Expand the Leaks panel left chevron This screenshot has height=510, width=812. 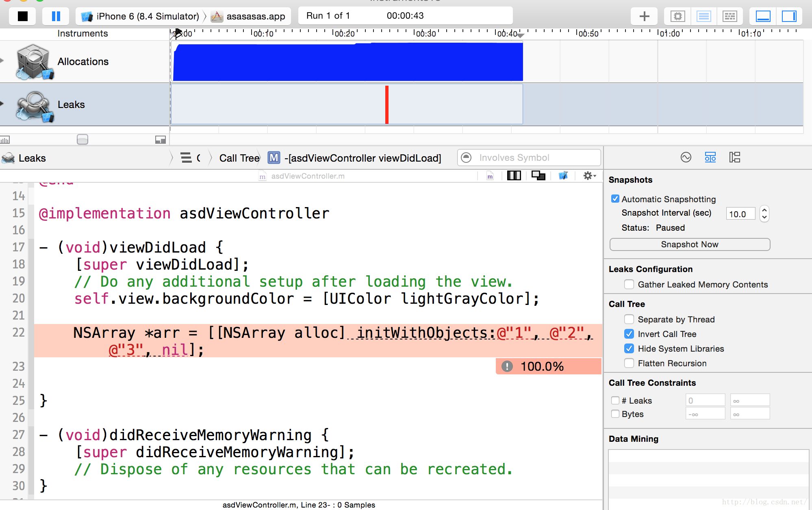(199, 158)
